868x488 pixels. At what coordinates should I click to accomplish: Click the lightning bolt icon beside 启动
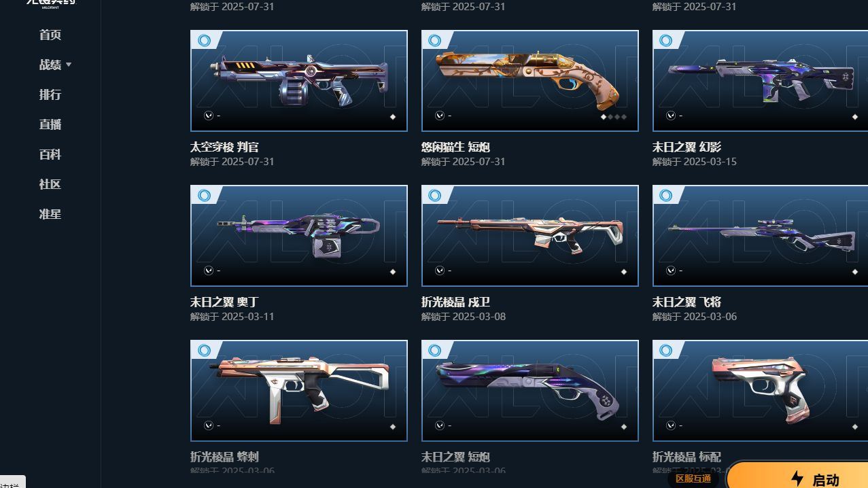pyautogui.click(x=798, y=478)
